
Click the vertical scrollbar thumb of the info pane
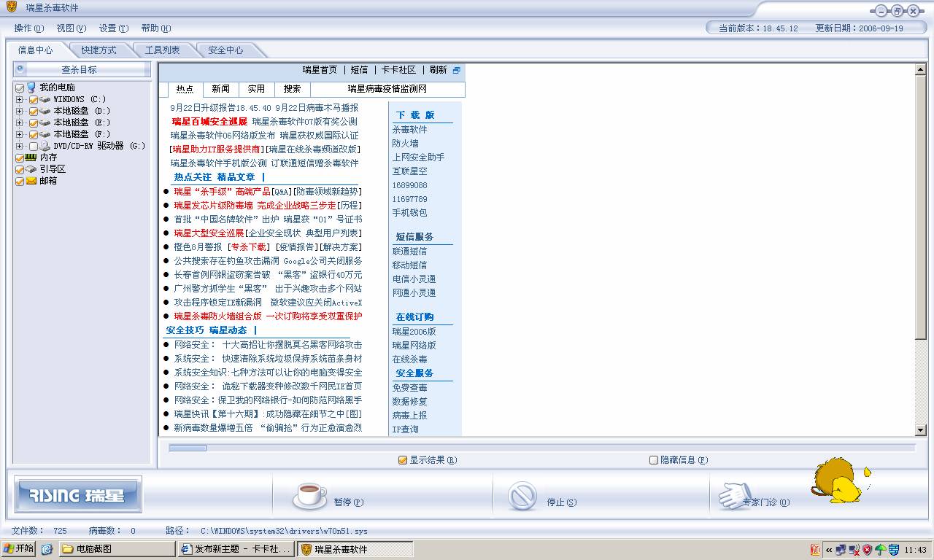921,206
